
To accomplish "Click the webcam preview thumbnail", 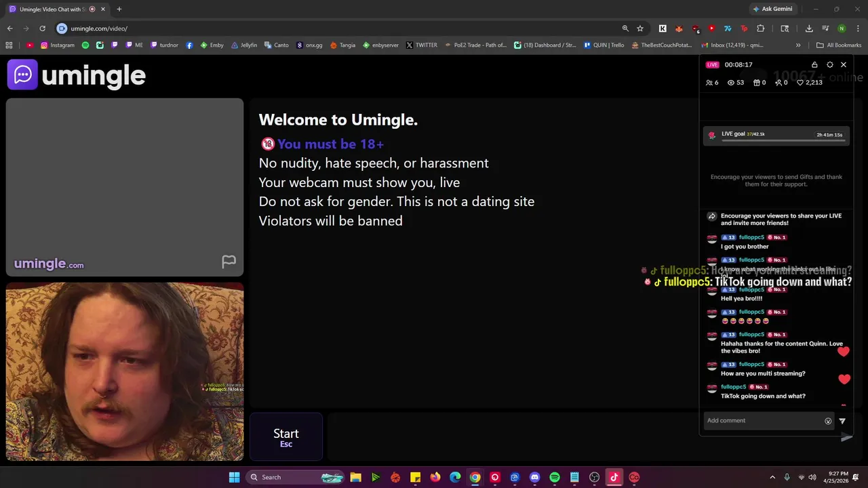I will pos(125,371).
